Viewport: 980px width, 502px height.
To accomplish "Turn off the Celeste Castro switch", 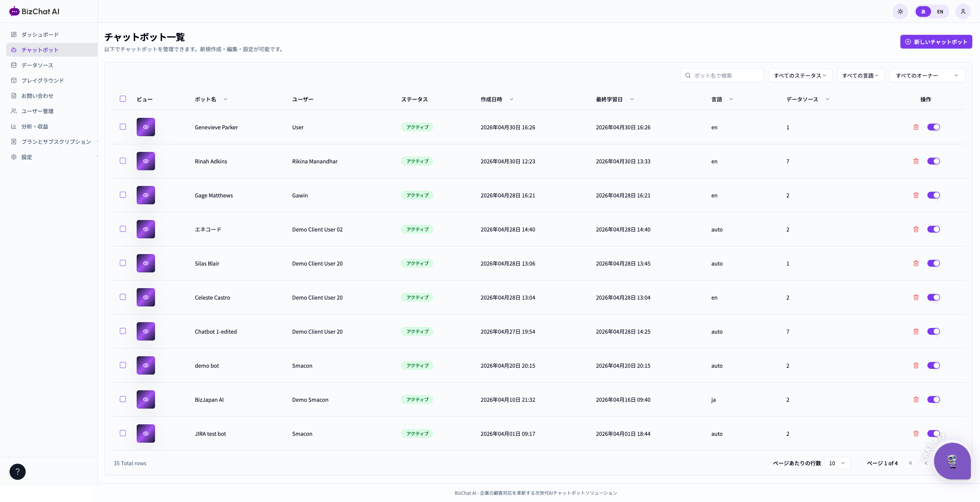I will pos(933,297).
